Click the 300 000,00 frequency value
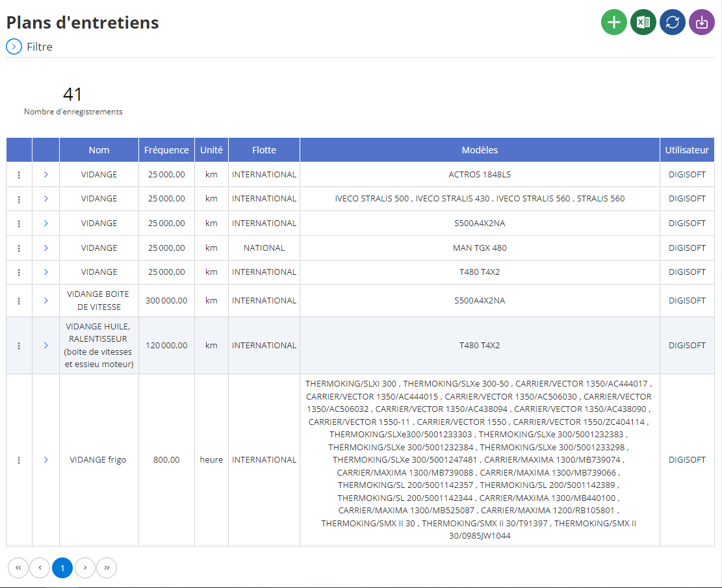Viewport: 722px width, 588px height. 166,301
